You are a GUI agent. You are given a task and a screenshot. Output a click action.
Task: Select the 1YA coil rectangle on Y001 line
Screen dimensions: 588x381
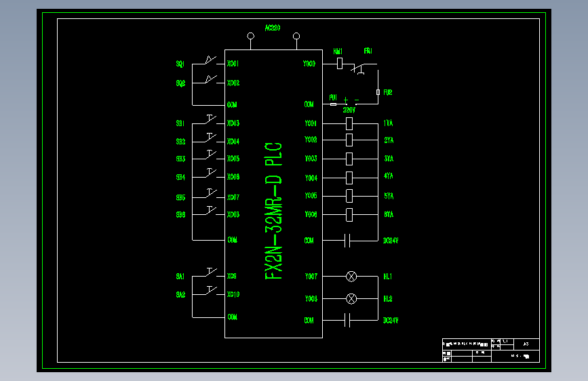(349, 123)
